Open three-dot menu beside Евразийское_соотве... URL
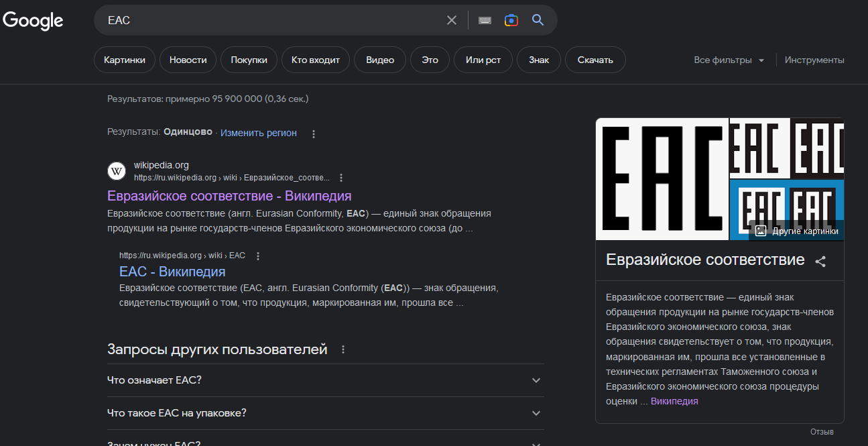 point(341,178)
